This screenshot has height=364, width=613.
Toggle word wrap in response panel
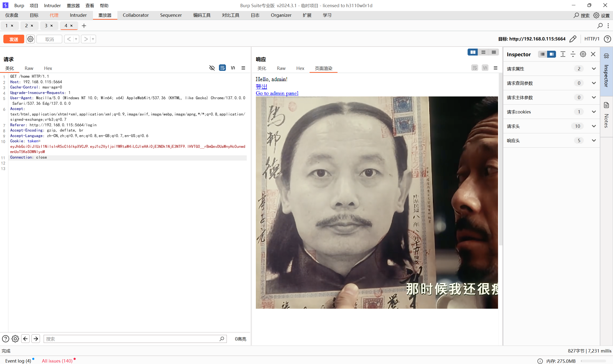(x=475, y=68)
